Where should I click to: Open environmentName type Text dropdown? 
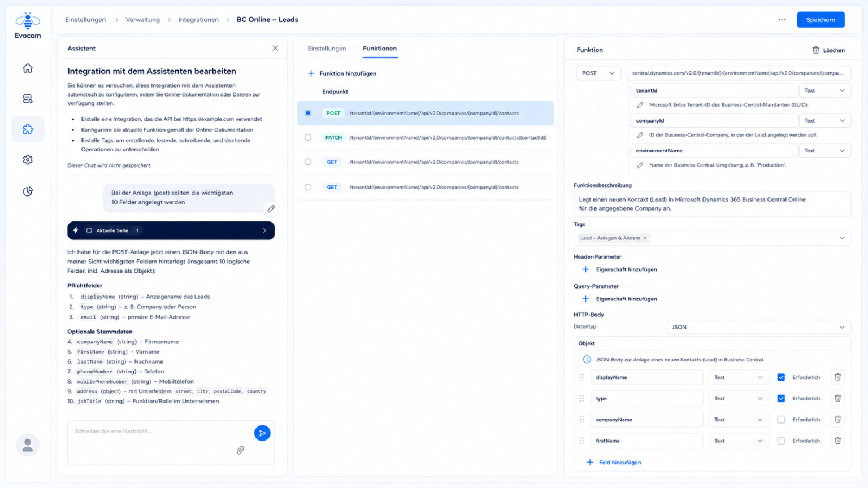(824, 151)
